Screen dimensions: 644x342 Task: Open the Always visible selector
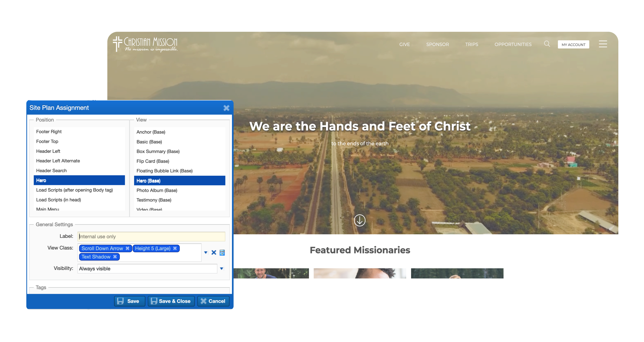pos(148,268)
